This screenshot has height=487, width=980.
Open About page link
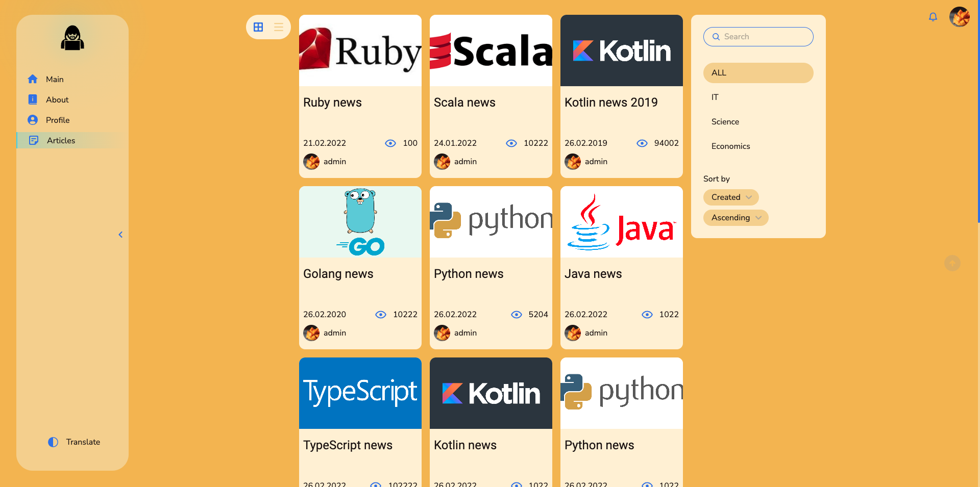pyautogui.click(x=57, y=99)
